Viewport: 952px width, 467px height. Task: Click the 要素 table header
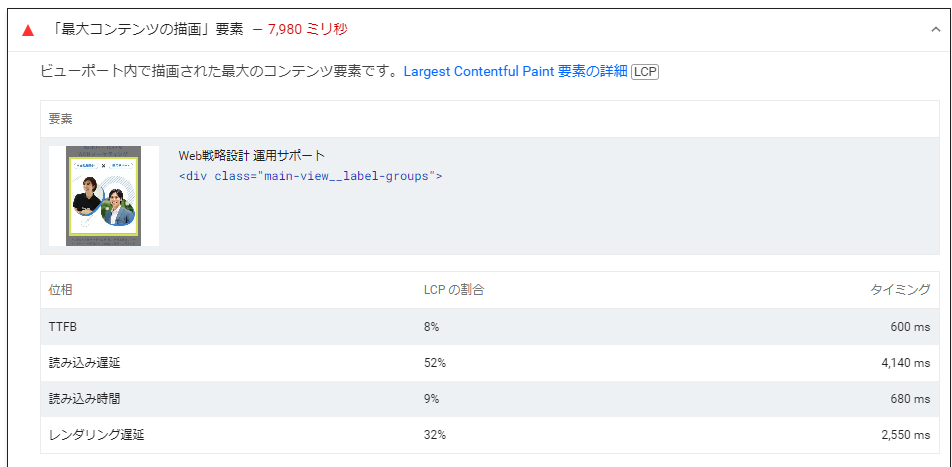pyautogui.click(x=60, y=119)
